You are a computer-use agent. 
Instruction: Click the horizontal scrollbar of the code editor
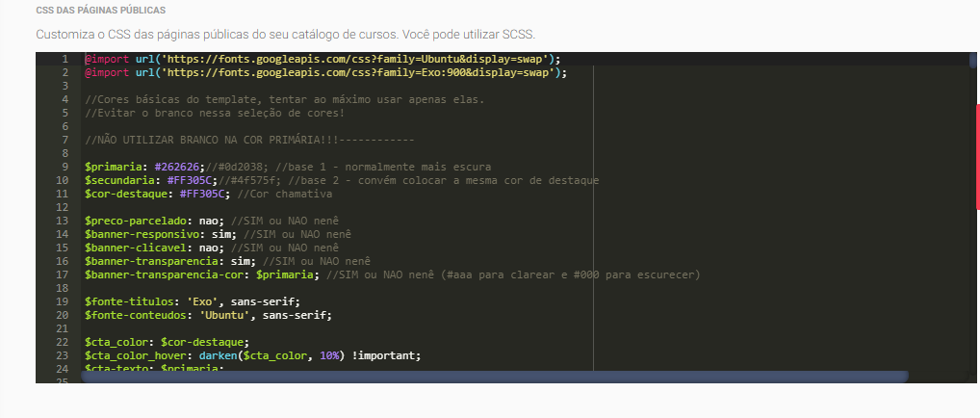tap(495, 376)
